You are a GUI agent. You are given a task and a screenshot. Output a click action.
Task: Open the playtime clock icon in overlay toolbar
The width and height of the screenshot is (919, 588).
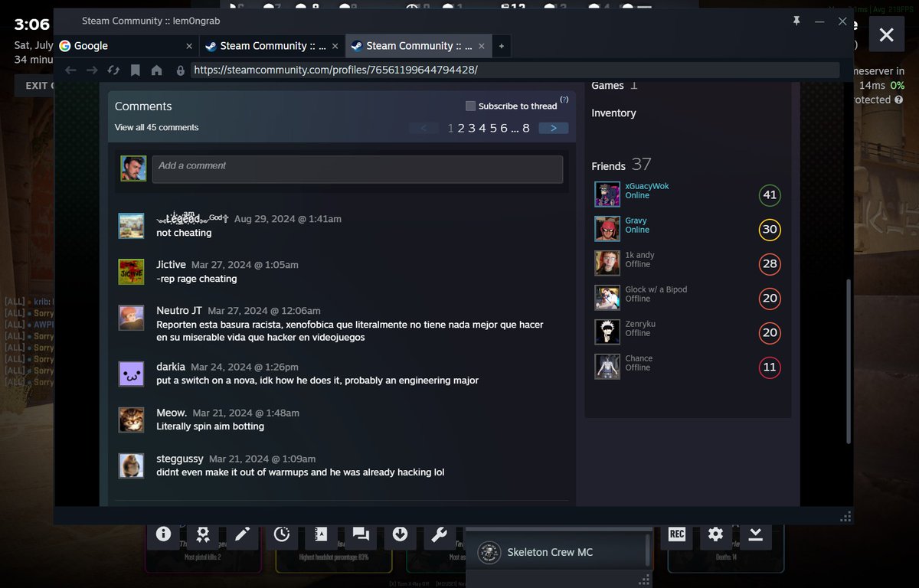[282, 534]
